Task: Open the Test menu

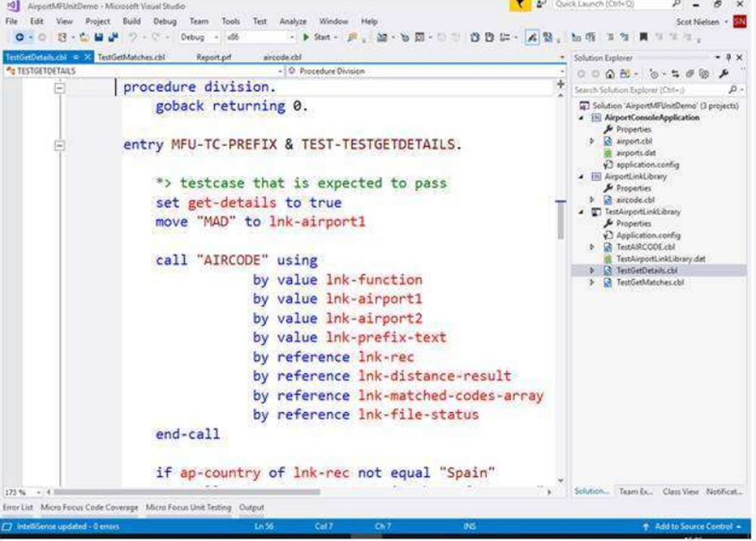Action: coord(259,21)
